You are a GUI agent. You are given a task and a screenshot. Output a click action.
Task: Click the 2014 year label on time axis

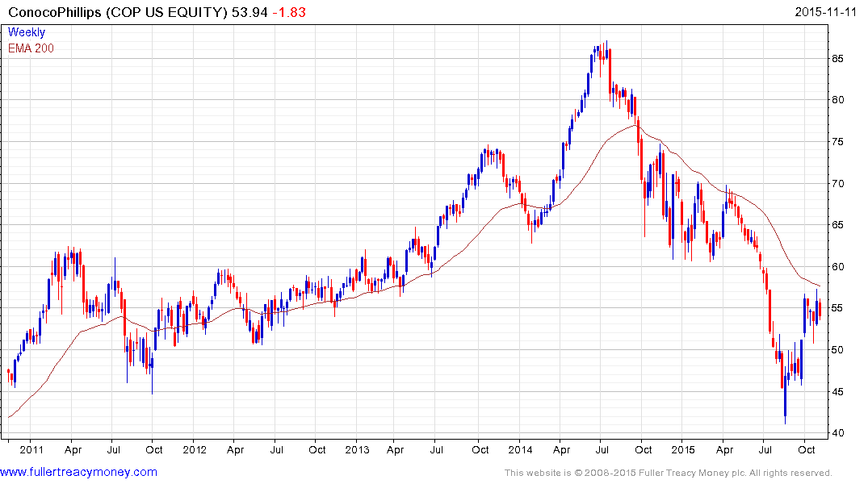click(x=520, y=449)
